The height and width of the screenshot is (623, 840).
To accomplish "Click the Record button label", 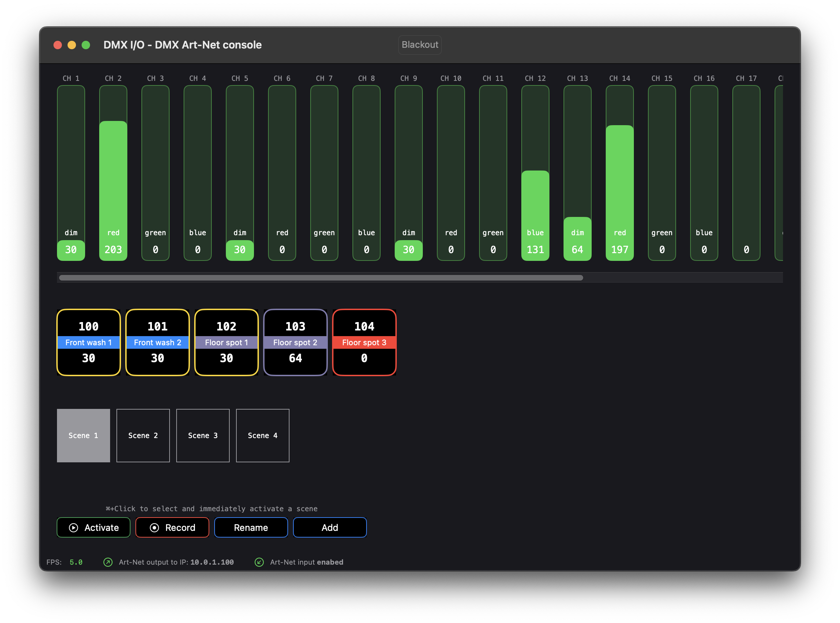I will pyautogui.click(x=180, y=528).
